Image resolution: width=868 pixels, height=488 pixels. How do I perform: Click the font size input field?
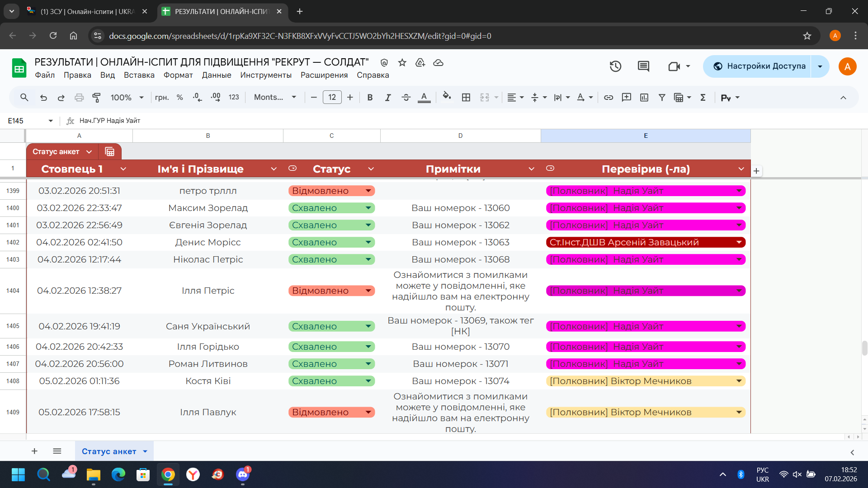[332, 97]
